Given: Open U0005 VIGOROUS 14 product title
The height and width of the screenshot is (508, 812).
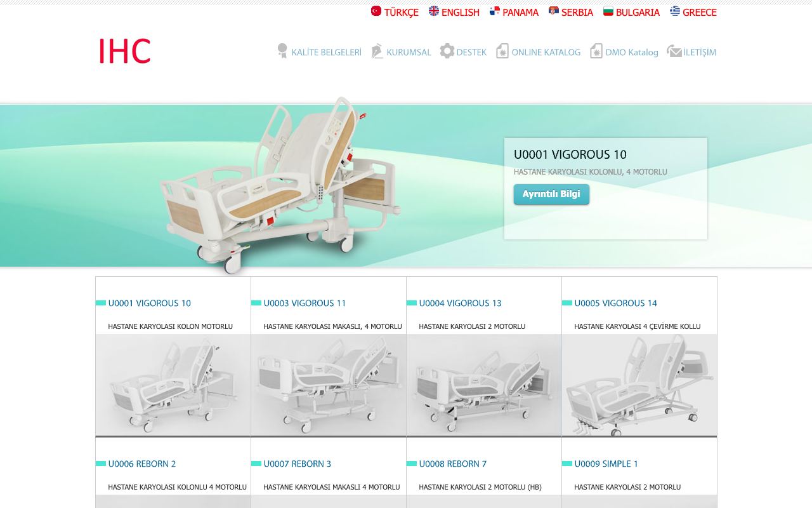Looking at the screenshot, I should (616, 304).
